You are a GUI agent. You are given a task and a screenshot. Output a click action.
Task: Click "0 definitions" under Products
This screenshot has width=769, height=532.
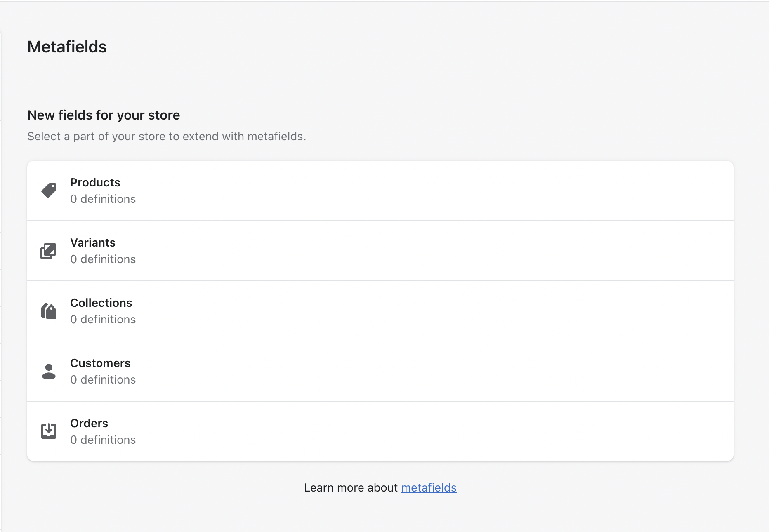coord(103,199)
